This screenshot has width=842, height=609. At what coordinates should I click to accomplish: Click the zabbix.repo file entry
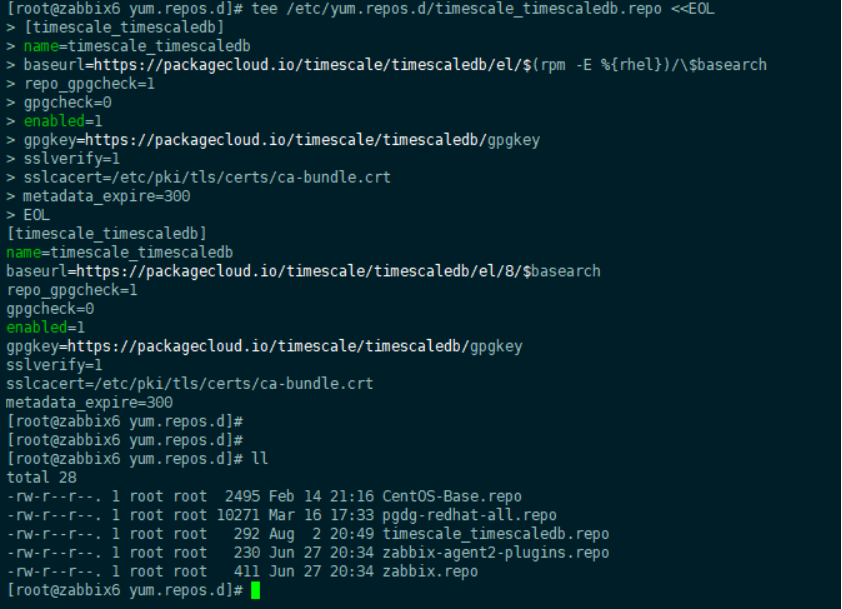[430, 571]
